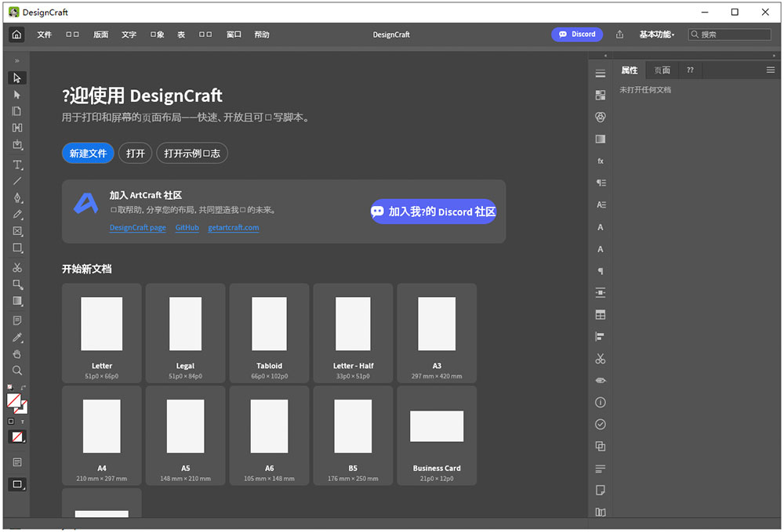Choose the A4 document preset

point(101,435)
